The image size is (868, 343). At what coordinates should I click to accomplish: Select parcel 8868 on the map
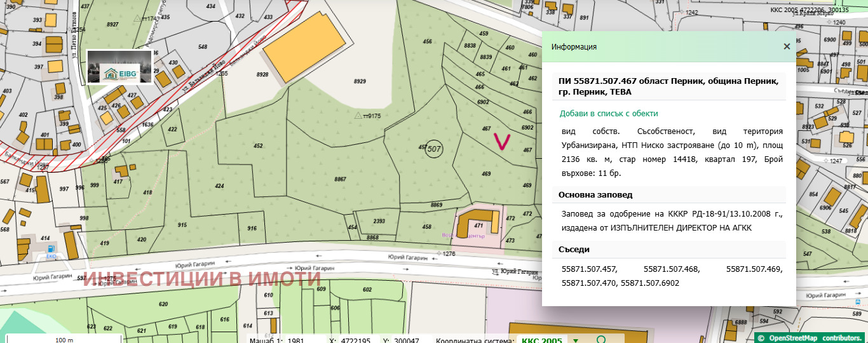click(372, 238)
